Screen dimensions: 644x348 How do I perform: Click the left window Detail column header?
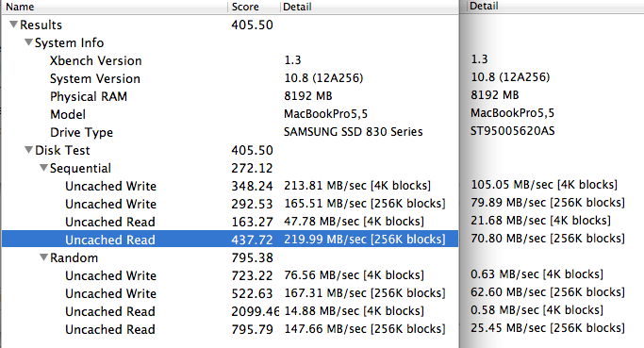coord(370,7)
